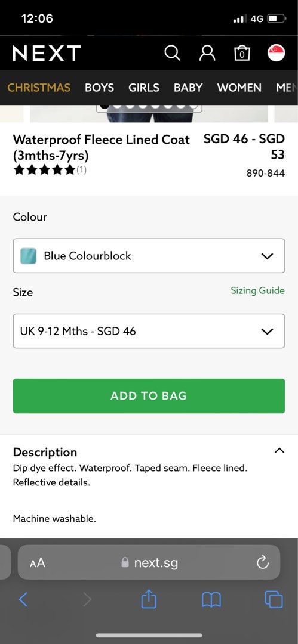Select the GIRLS menu item
Viewport: 298px width, 644px height.
pos(144,88)
